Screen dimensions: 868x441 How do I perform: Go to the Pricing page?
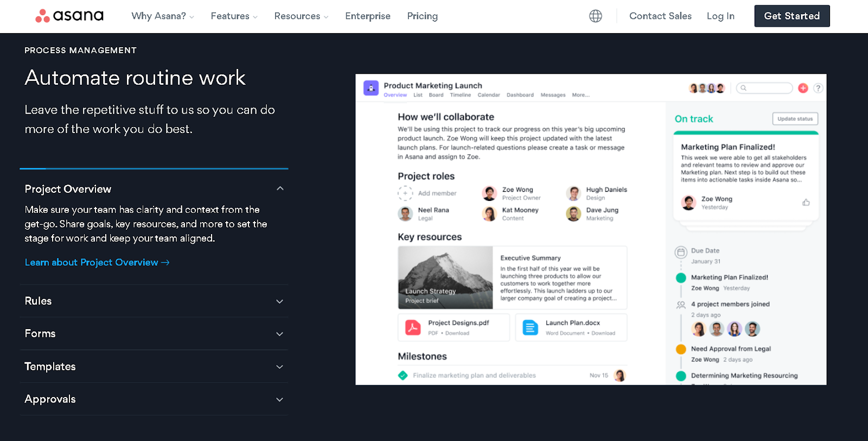click(423, 16)
